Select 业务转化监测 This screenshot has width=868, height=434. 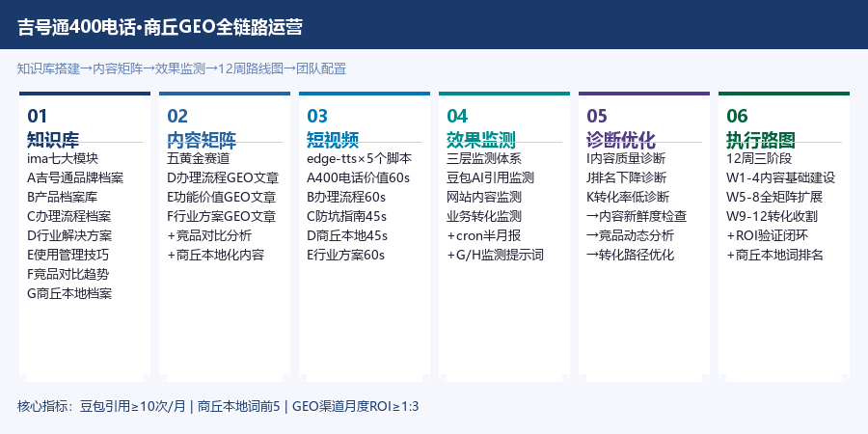pos(484,216)
